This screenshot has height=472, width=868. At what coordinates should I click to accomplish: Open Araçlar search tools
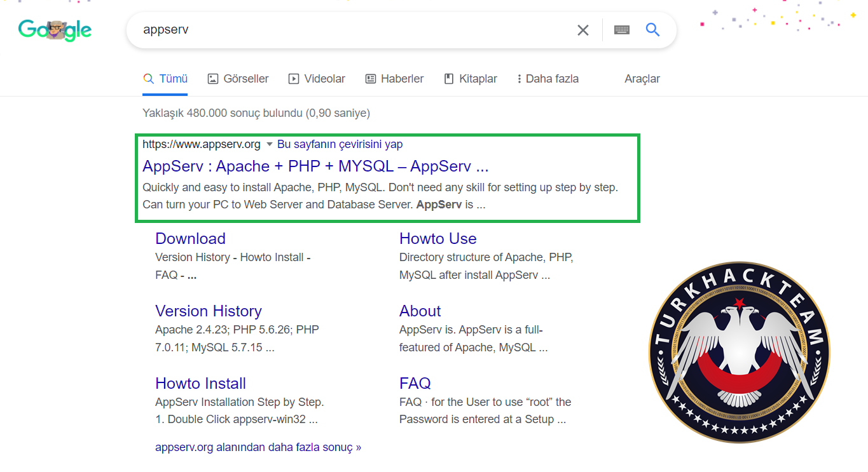(x=642, y=79)
